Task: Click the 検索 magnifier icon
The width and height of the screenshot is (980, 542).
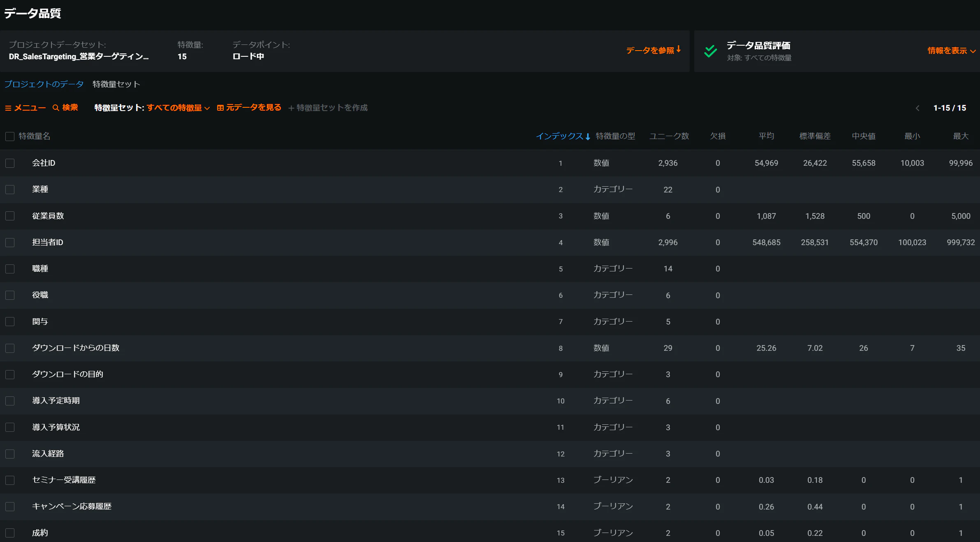Action: [x=56, y=108]
